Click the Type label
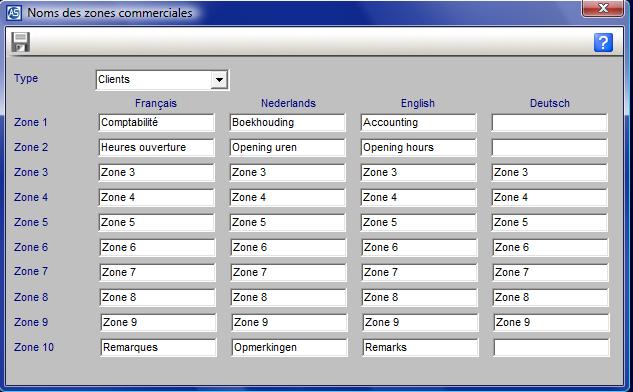633x392 pixels. coord(26,78)
